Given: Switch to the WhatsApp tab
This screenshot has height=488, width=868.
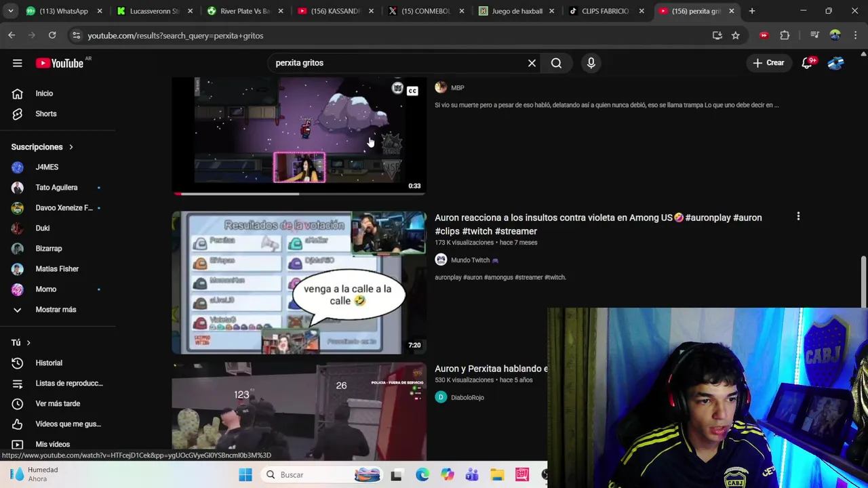Looking at the screenshot, I should 63,11.
